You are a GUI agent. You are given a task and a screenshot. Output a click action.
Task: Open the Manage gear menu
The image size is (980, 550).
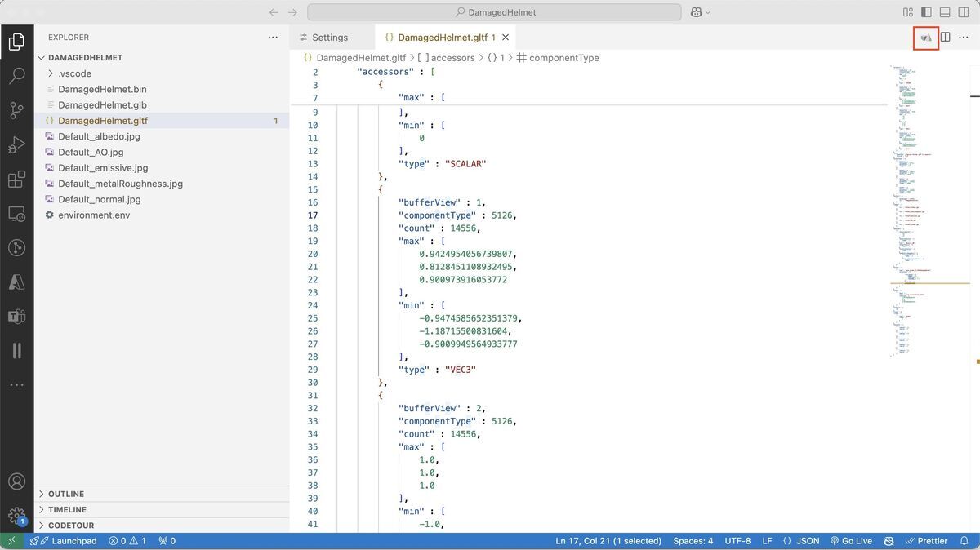[x=16, y=516]
